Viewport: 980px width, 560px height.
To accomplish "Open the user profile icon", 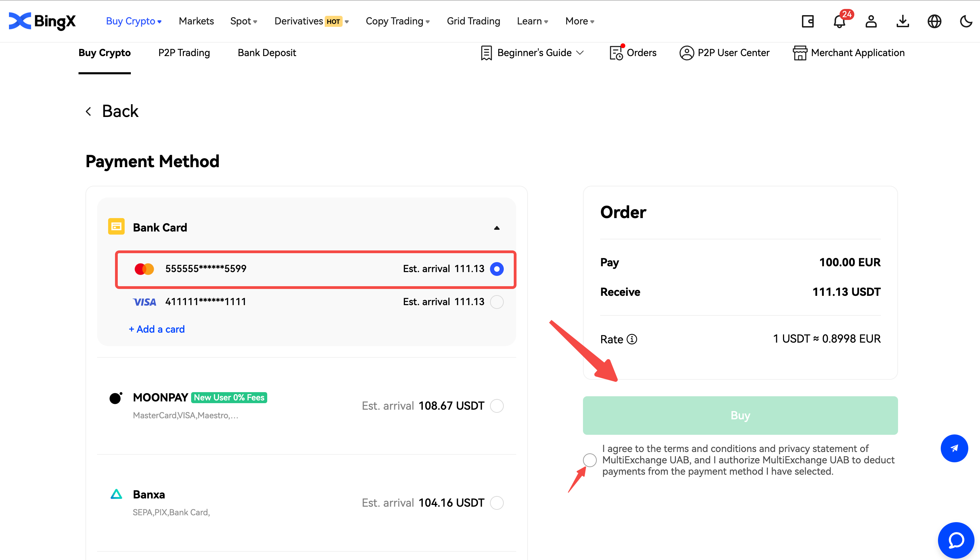I will tap(871, 21).
